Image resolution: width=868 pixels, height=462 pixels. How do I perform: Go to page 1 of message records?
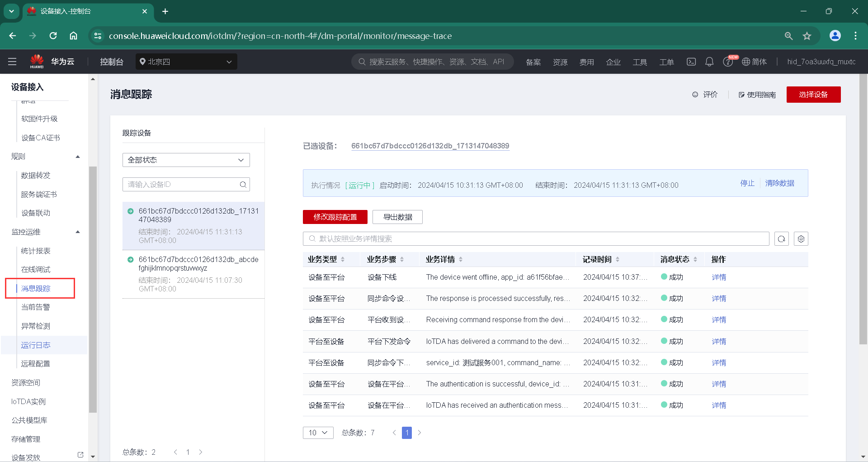[x=407, y=433]
